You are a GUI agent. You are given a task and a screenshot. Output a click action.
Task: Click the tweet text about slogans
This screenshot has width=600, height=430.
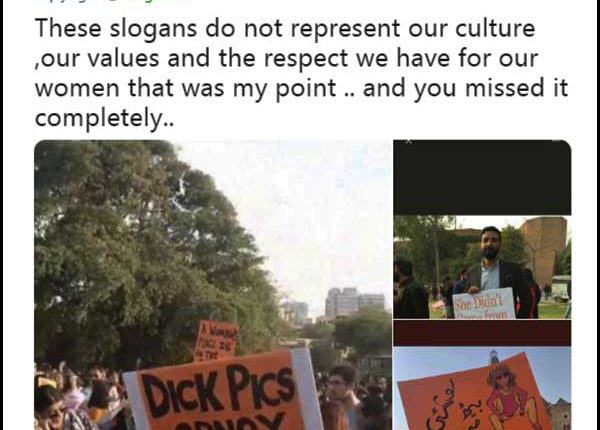click(x=302, y=73)
